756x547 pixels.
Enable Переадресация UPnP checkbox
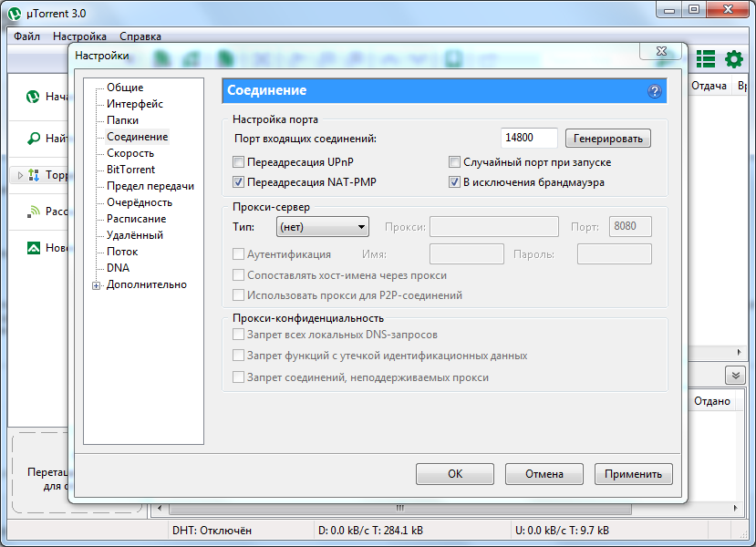click(x=238, y=162)
